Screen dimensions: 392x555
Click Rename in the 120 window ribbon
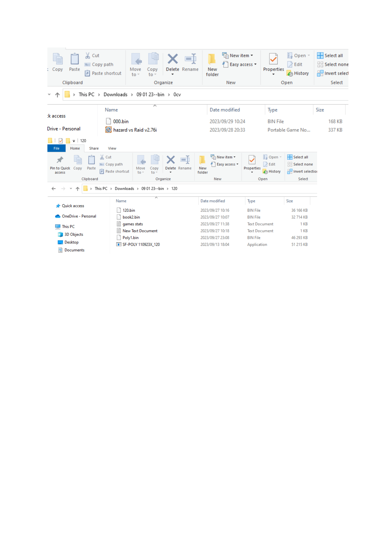click(185, 163)
